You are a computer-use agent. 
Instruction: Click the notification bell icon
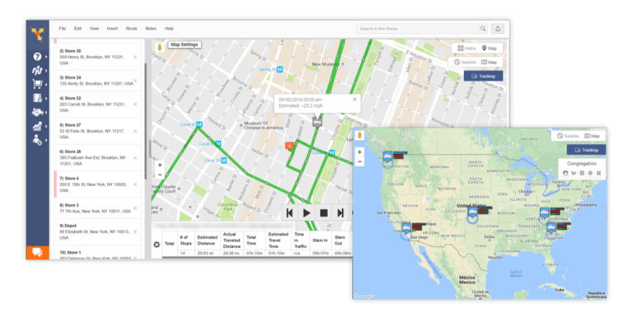(497, 28)
